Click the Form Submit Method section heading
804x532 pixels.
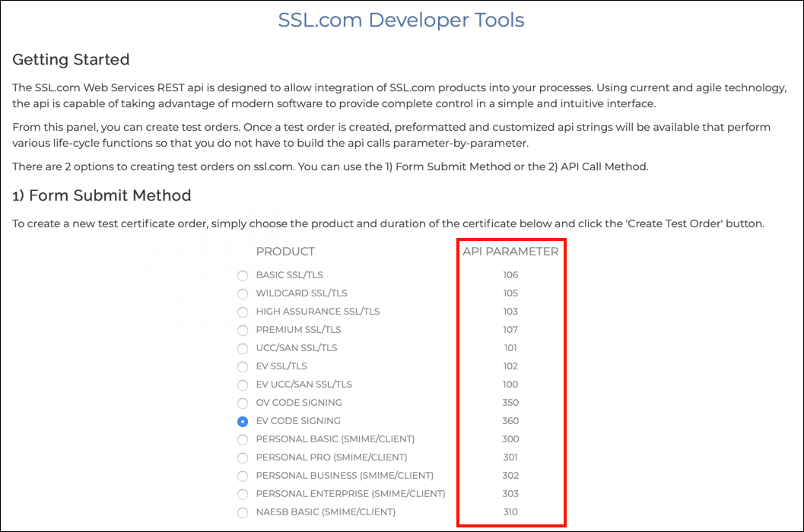(x=101, y=195)
